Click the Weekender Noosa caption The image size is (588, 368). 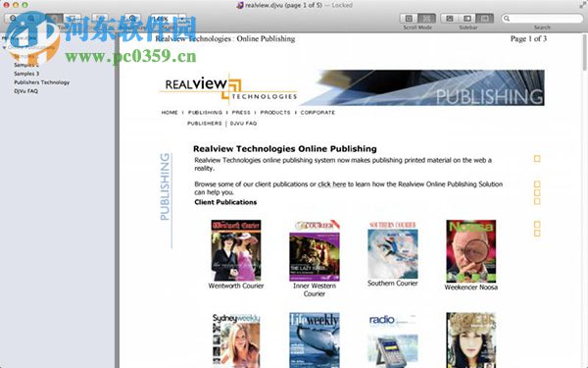tap(471, 288)
